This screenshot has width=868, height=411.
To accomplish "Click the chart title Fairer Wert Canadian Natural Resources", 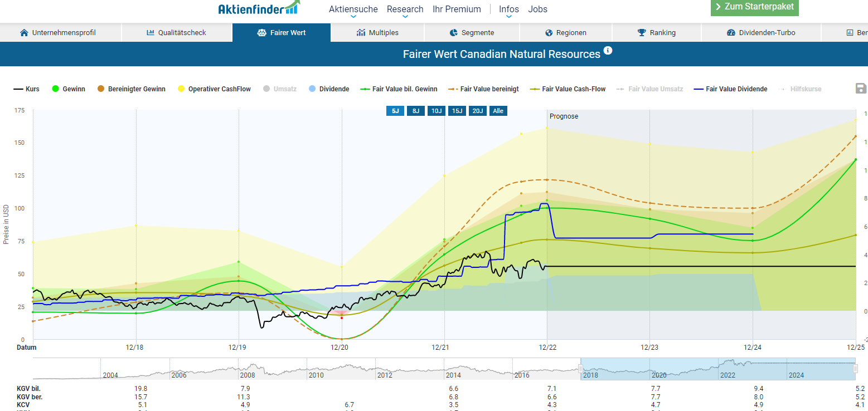I will [x=502, y=54].
